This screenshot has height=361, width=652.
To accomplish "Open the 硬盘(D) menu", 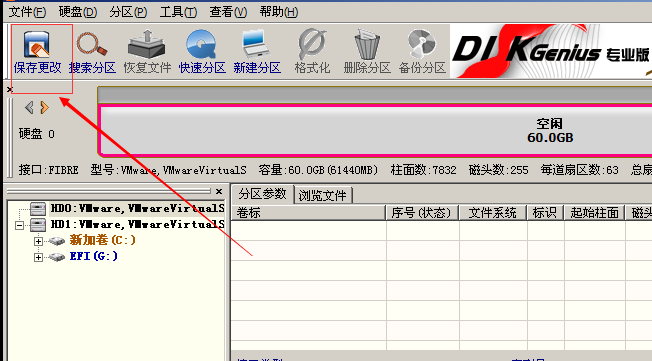I will tap(78, 12).
